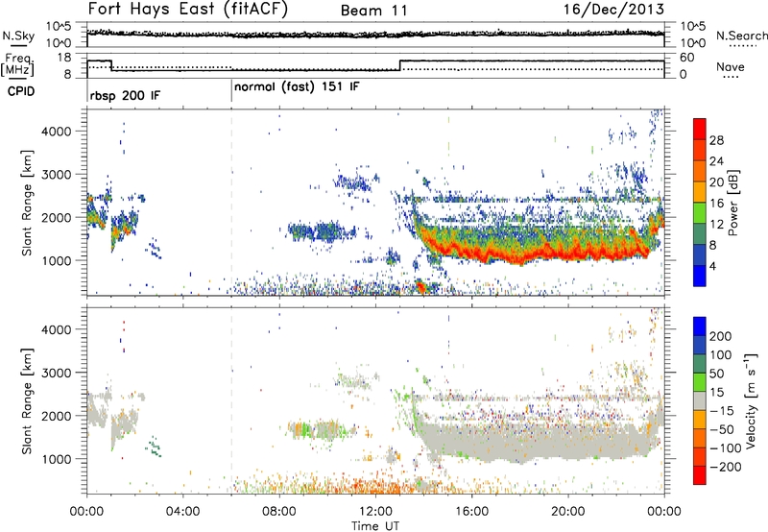Click the 'CPID' row label
Image resolution: width=768 pixels, height=532 pixels.
click(x=21, y=91)
